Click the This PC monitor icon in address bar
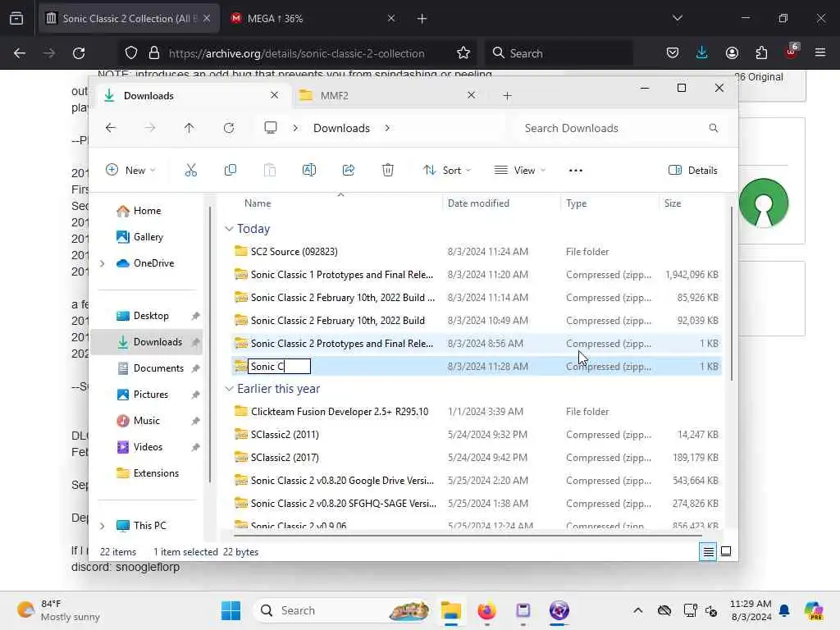Screen dimensions: 840x630 pyautogui.click(x=271, y=128)
